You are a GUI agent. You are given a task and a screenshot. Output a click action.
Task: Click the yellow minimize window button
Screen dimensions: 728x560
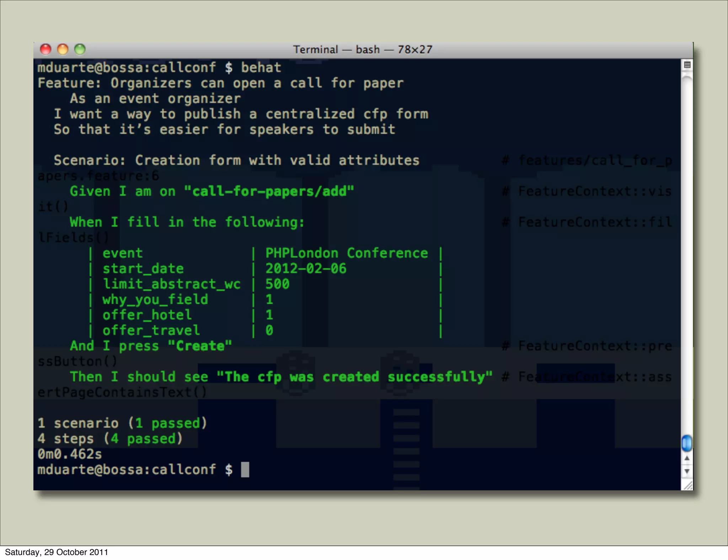click(x=63, y=49)
